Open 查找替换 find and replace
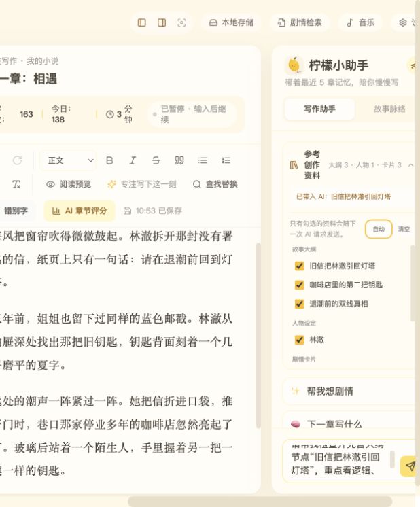The height and width of the screenshot is (507, 420). click(215, 184)
